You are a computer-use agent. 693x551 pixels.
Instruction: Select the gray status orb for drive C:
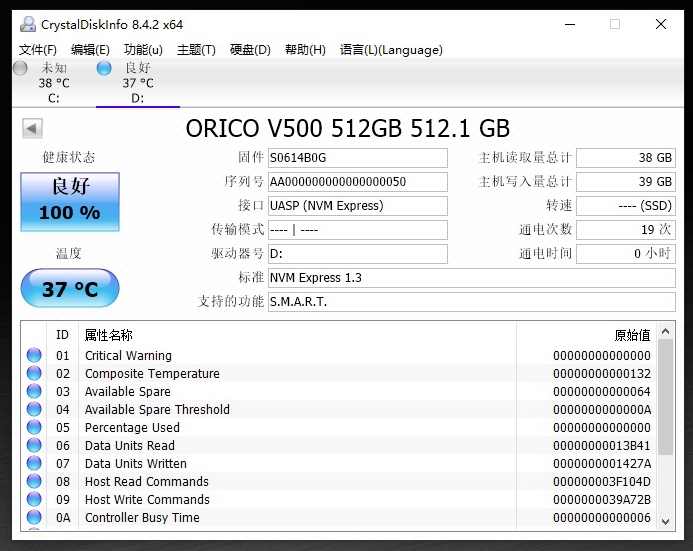[x=20, y=68]
